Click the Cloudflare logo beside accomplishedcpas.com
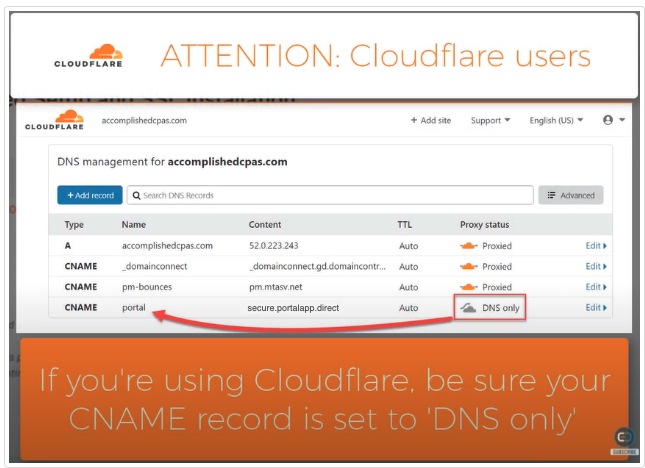The image size is (645, 468). point(54,120)
